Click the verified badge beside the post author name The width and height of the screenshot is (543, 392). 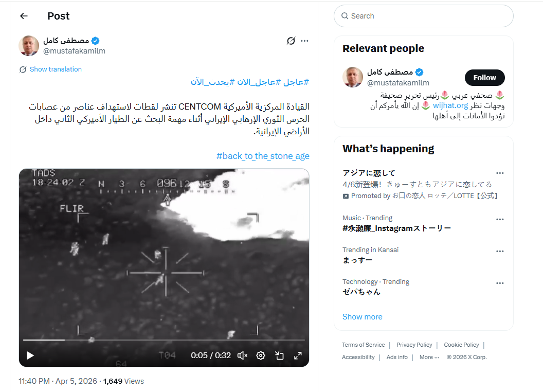coord(96,41)
